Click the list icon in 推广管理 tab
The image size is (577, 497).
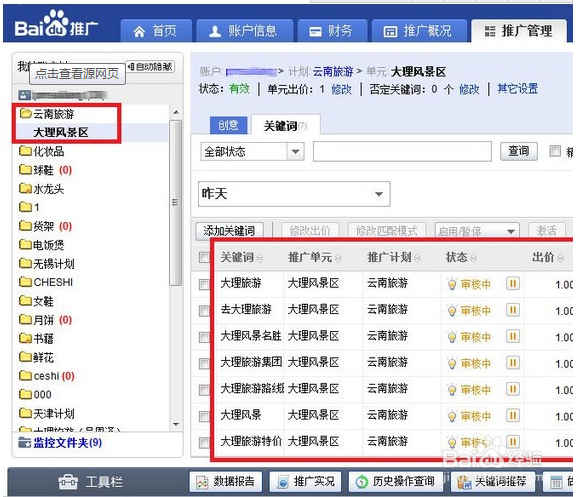(489, 32)
